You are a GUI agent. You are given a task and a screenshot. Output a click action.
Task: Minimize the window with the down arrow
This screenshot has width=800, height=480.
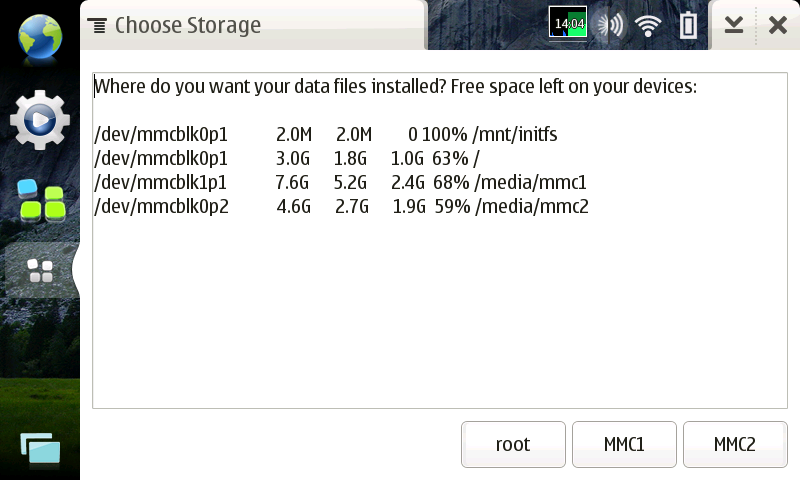tap(734, 24)
